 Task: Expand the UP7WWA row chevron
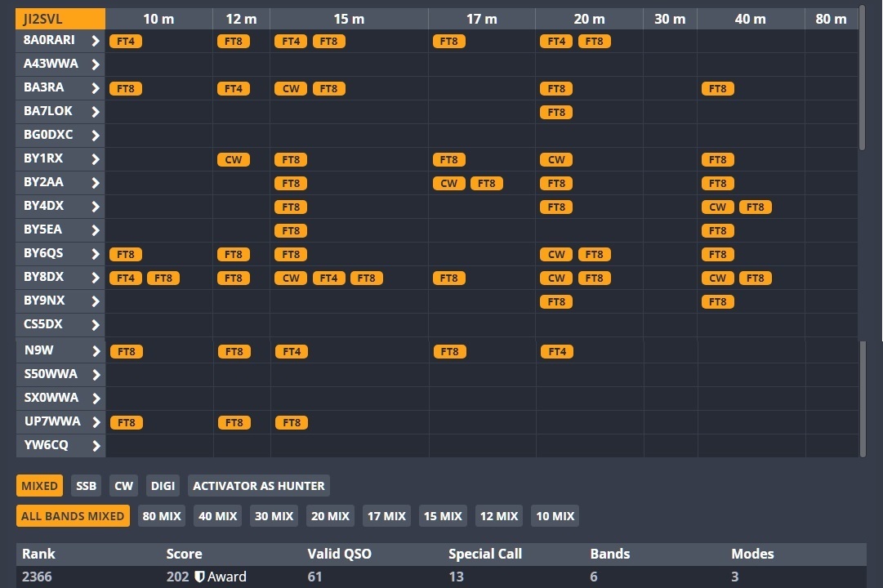(x=96, y=422)
